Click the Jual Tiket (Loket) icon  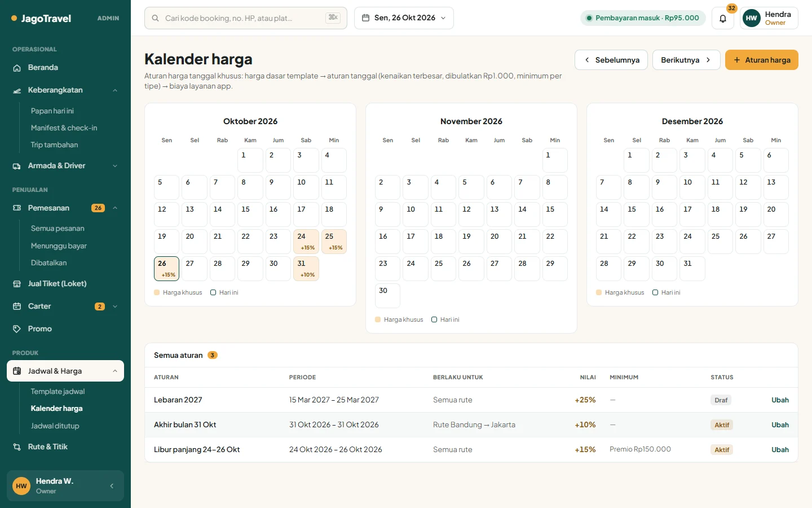click(x=17, y=284)
